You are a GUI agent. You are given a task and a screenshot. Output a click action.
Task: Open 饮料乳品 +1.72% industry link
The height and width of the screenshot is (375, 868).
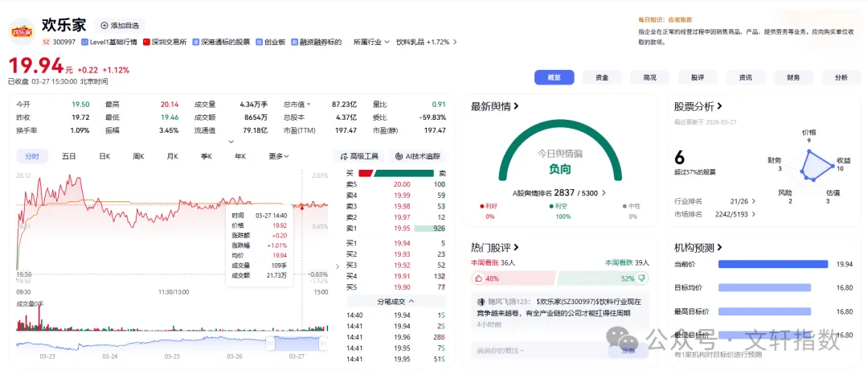click(426, 42)
